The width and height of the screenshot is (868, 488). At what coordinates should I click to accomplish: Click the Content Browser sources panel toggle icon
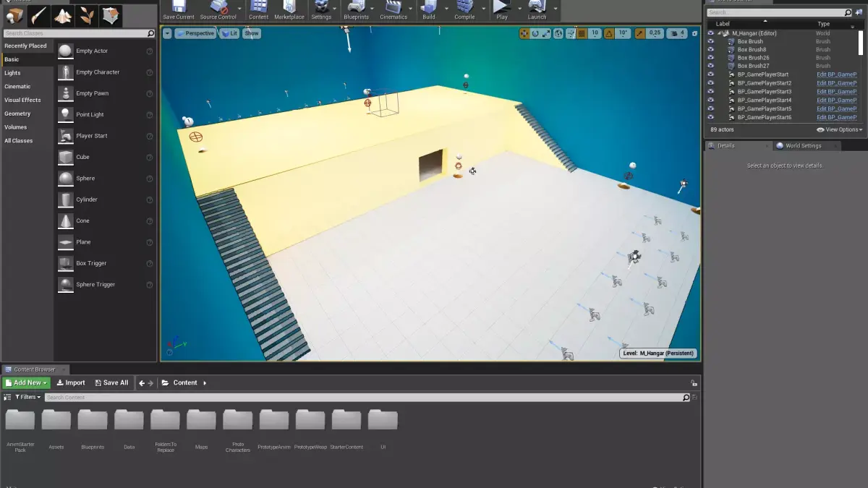pyautogui.click(x=7, y=397)
